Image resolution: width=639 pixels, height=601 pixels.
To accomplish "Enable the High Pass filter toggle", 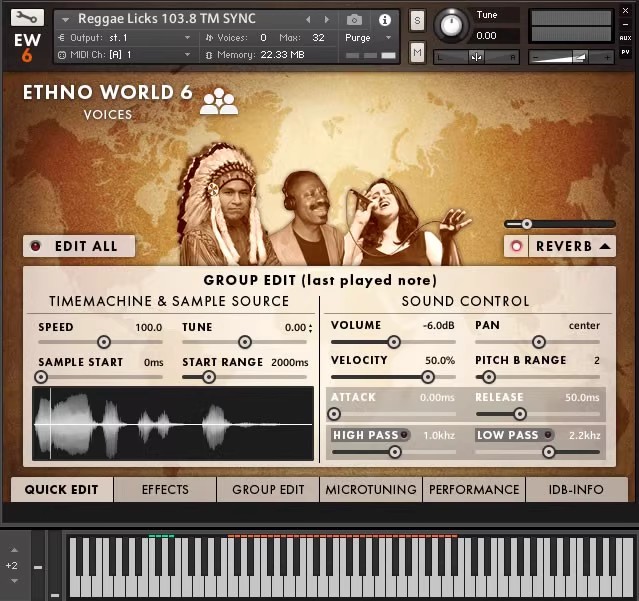I will 404,435.
